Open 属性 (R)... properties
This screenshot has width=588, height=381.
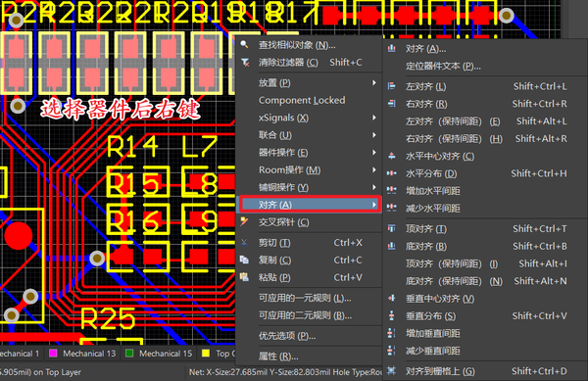(278, 357)
